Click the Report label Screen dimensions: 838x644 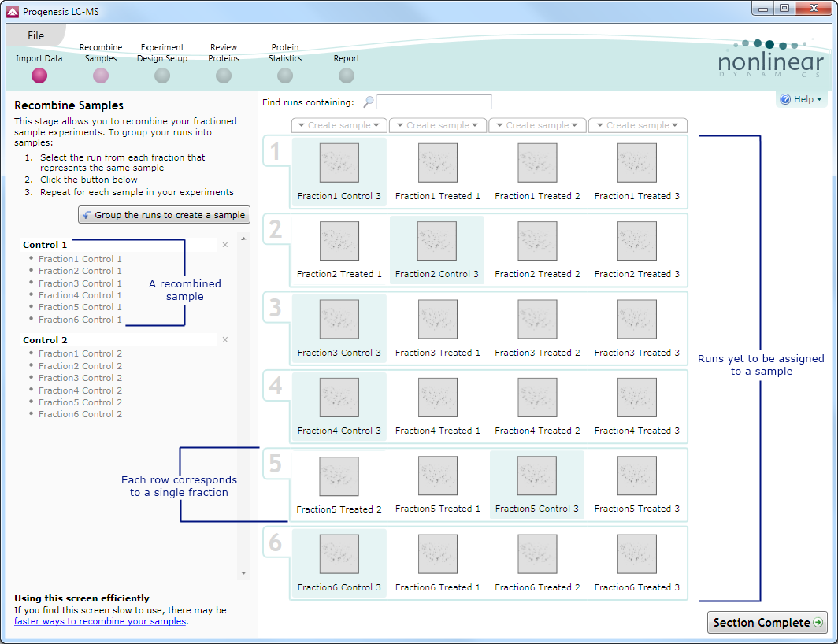(347, 58)
